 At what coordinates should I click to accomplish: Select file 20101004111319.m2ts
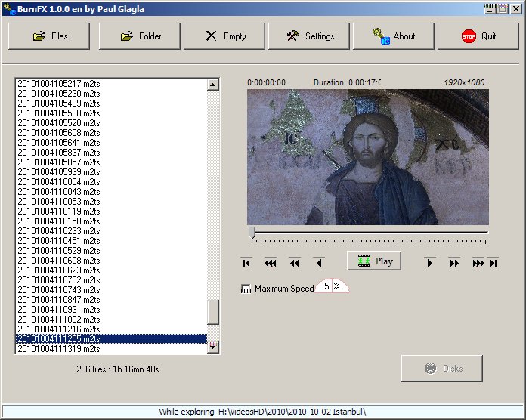tap(111, 348)
